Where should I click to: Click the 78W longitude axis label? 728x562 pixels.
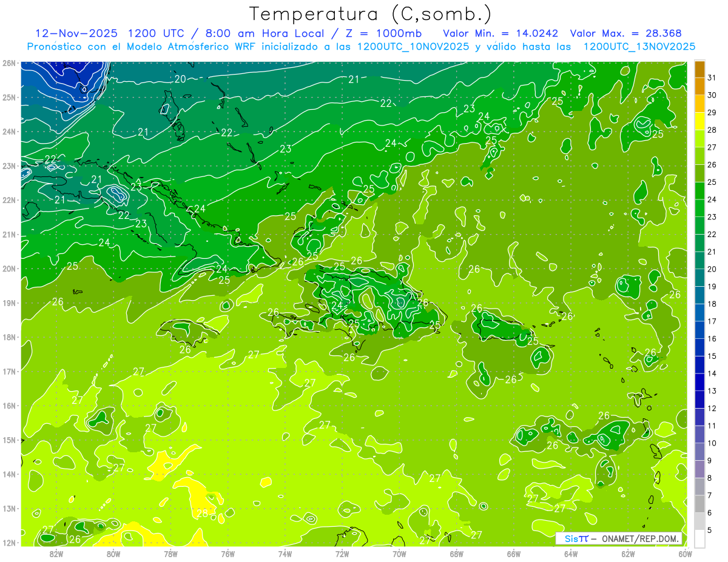[x=170, y=554]
